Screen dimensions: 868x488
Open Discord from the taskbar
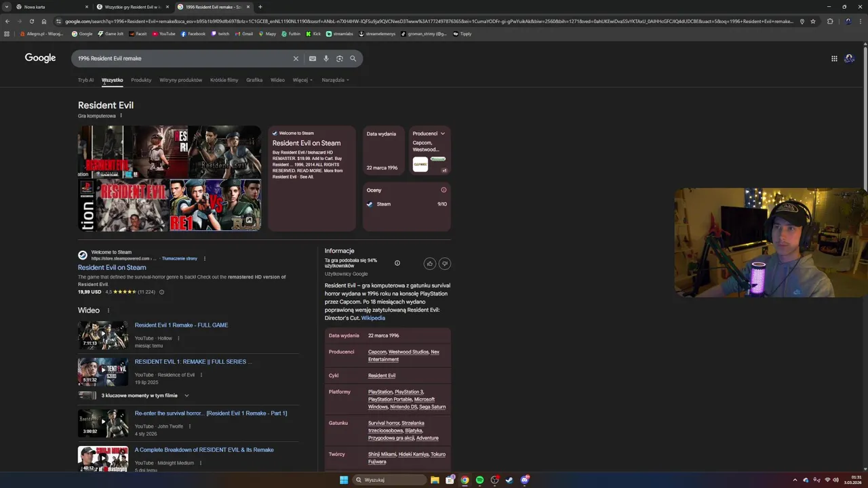(524, 480)
